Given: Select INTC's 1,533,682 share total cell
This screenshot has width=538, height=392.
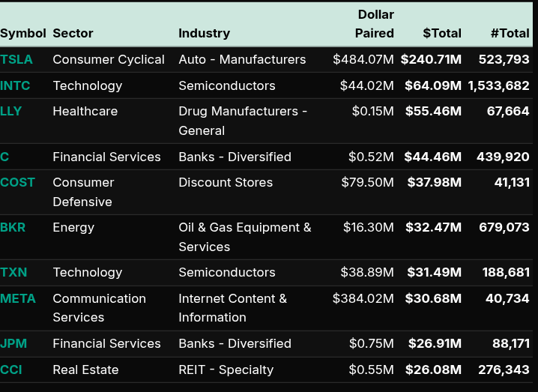Looking at the screenshot, I should (x=498, y=85).
